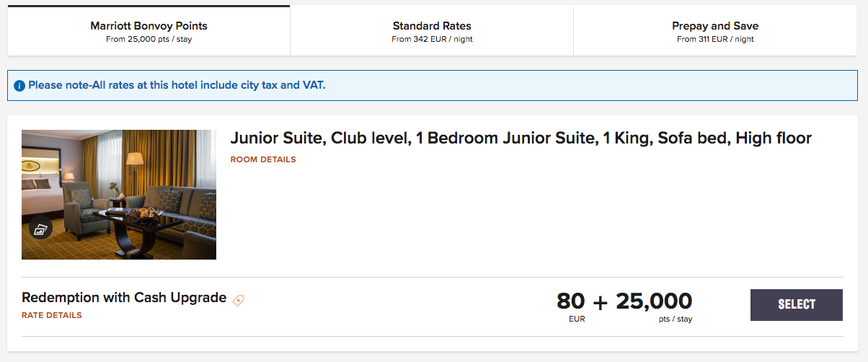Screen dimensions: 868x362
Task: Click the 25,000 points amount
Action: pos(654,301)
